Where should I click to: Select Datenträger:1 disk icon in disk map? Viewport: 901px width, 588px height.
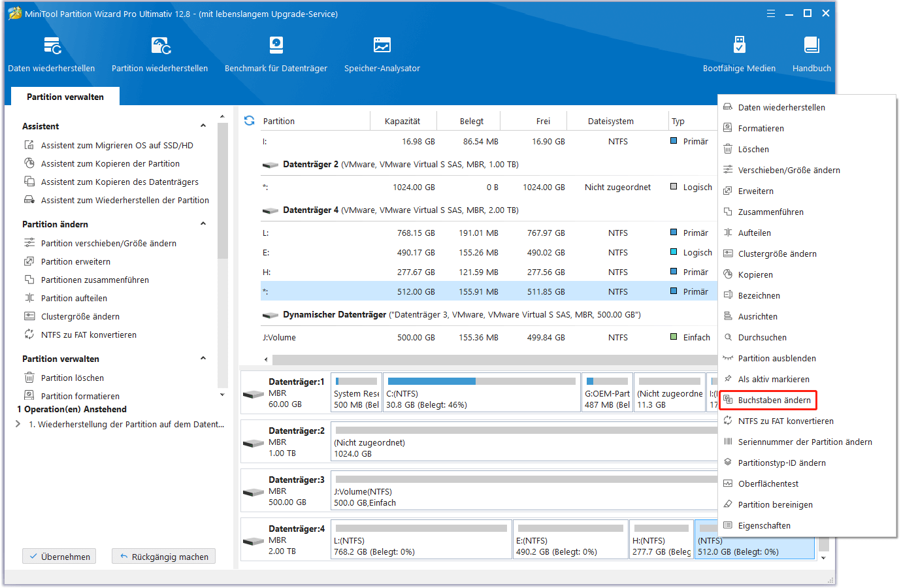(x=254, y=394)
